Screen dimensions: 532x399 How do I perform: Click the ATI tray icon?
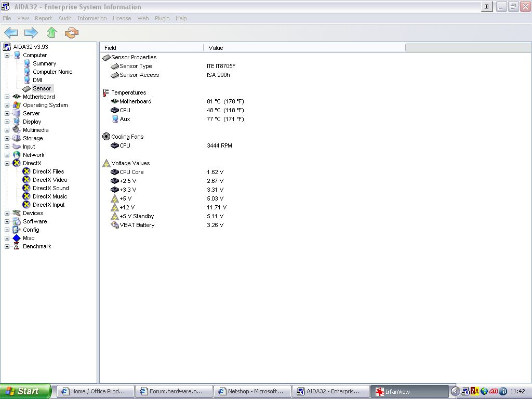pos(494,391)
